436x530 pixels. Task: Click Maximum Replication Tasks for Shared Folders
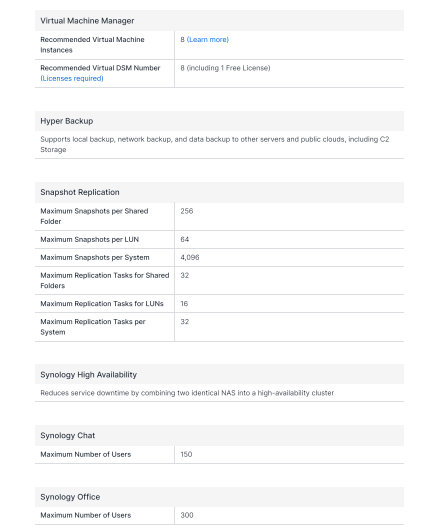[x=105, y=281]
